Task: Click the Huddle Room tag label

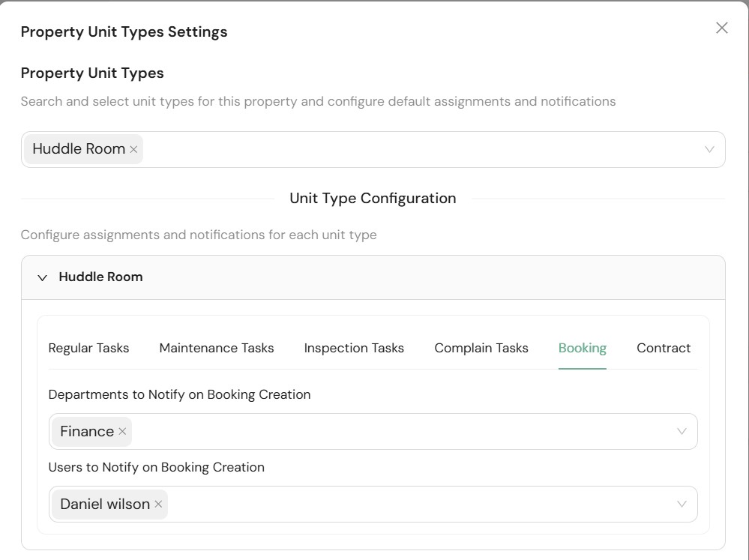Action: pos(79,149)
